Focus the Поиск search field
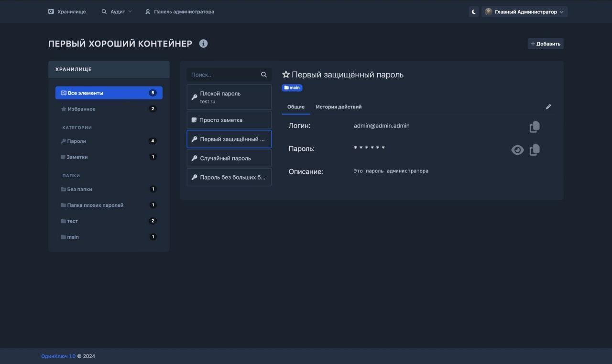This screenshot has height=364, width=612. pos(223,75)
